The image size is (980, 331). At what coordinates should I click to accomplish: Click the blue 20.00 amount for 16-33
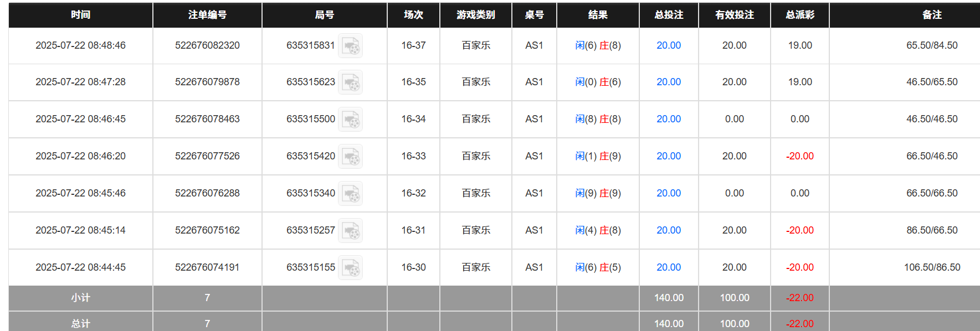pos(668,156)
